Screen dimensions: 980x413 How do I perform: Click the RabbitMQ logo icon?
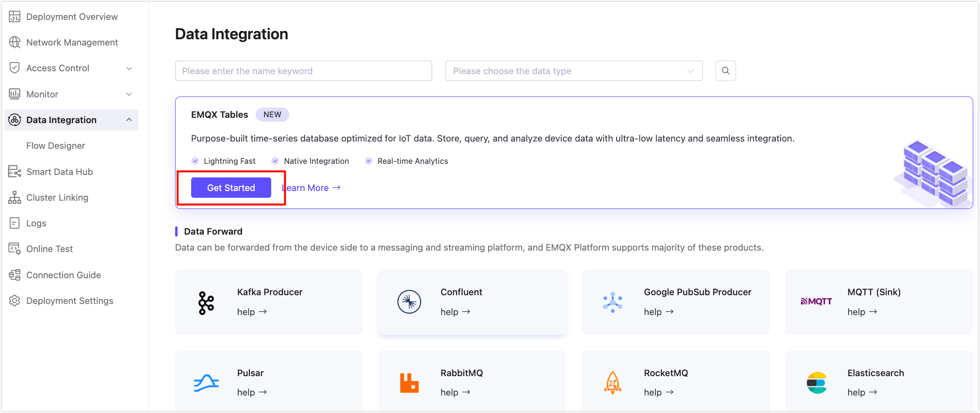(409, 383)
